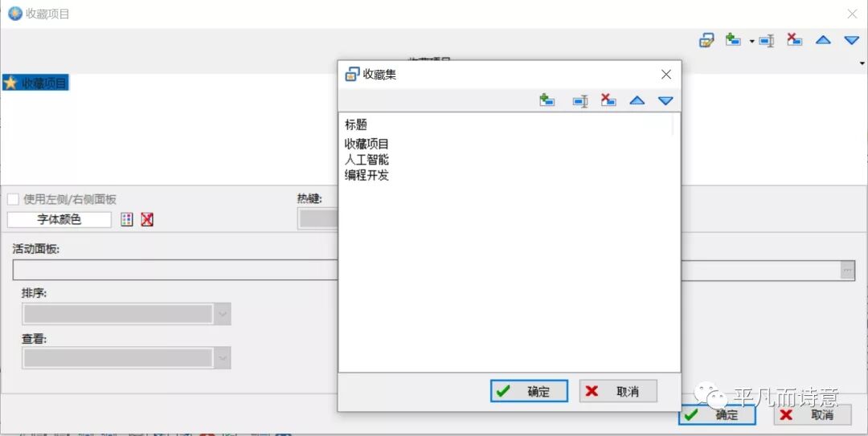Select the starred 收藏项目 tree item
Screen dimensions: 868x436
pyautogui.click(x=35, y=83)
